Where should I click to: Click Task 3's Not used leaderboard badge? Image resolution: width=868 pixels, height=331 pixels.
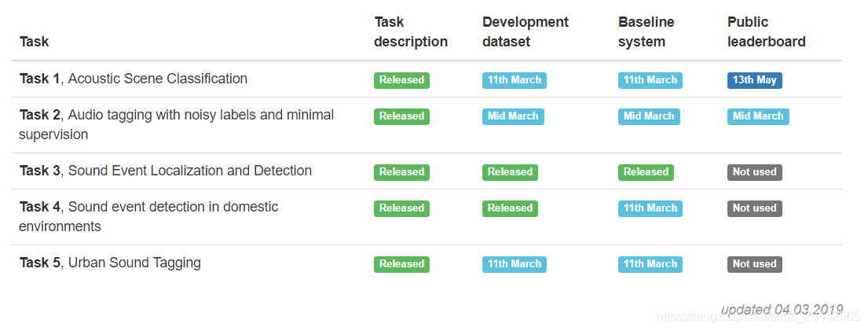pos(754,172)
